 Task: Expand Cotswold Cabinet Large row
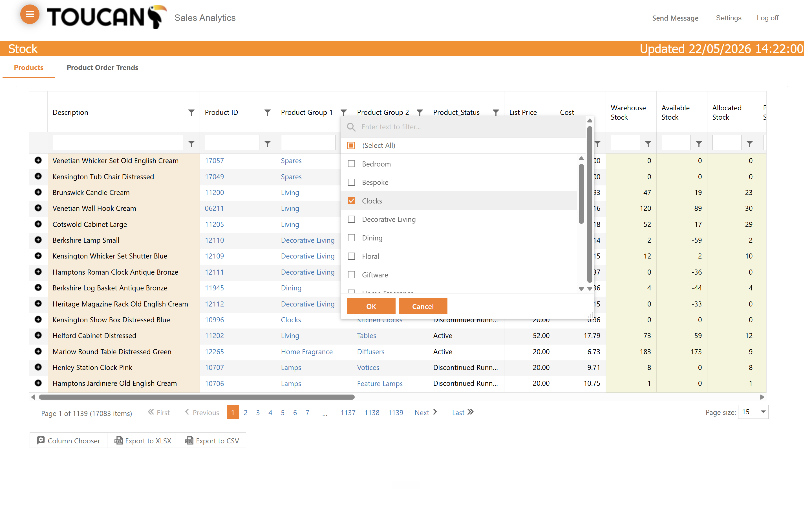tap(38, 224)
